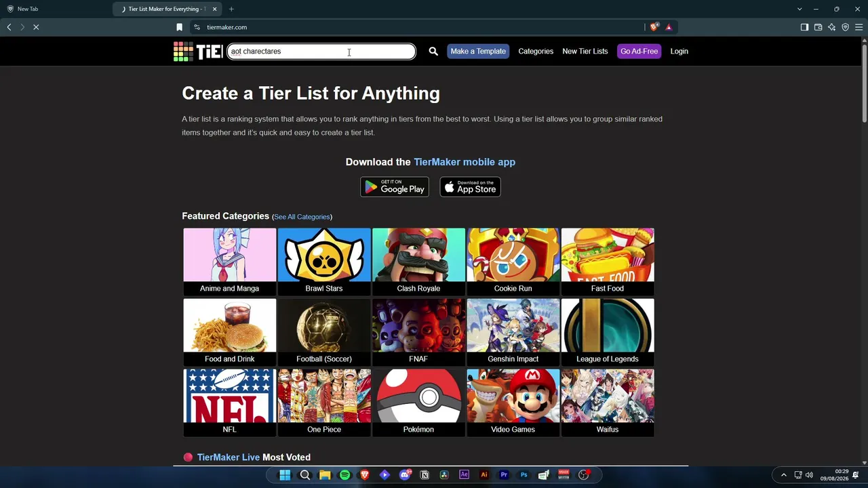Click the Brave Shields icon in address bar
Image resolution: width=868 pixels, height=488 pixels.
point(654,27)
